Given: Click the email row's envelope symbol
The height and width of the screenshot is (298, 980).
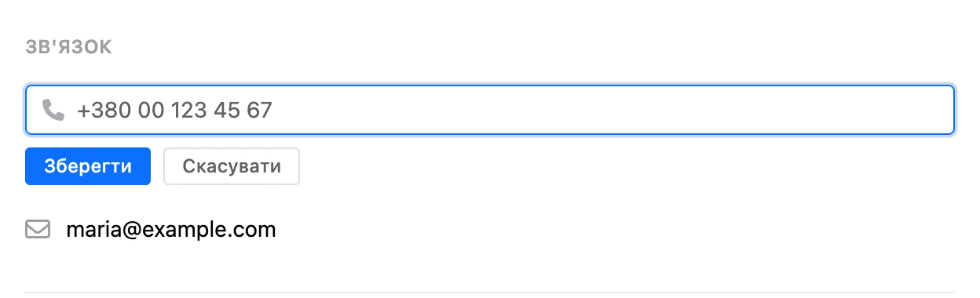Looking at the screenshot, I should [38, 230].
